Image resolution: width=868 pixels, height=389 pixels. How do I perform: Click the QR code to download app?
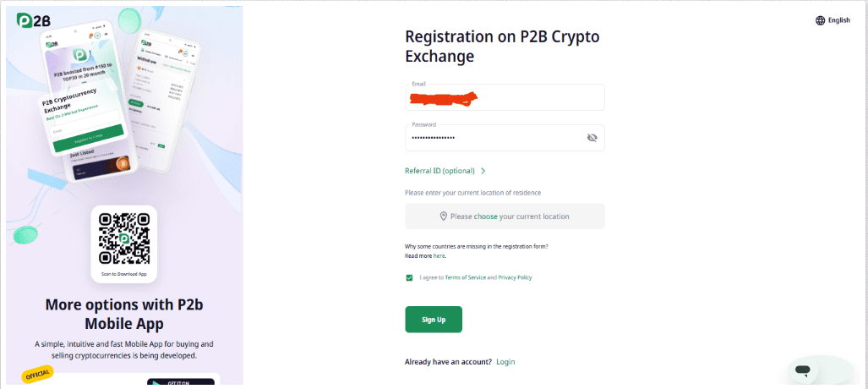(124, 238)
